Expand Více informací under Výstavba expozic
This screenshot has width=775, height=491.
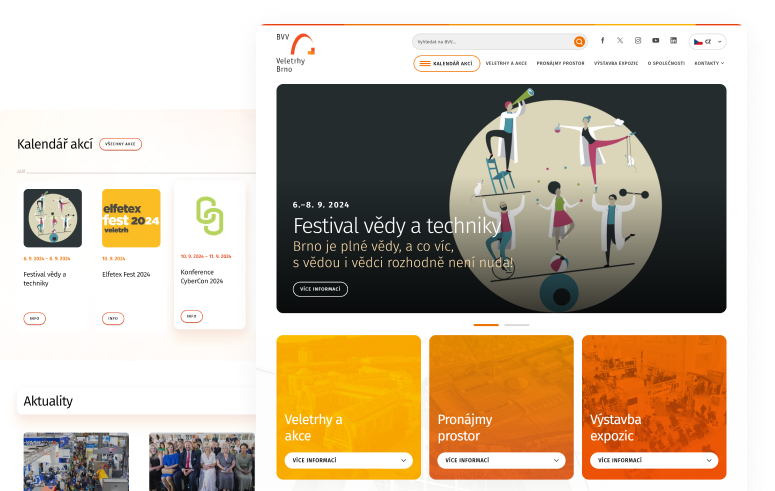point(654,461)
